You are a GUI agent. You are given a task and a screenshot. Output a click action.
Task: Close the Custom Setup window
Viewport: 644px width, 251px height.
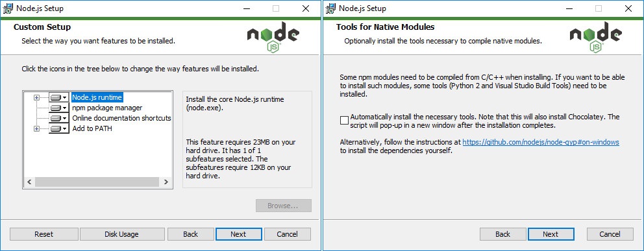tap(306, 8)
